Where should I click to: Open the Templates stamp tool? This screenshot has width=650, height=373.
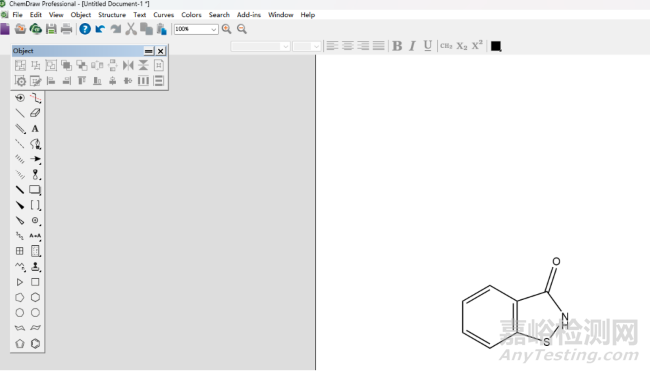click(35, 266)
